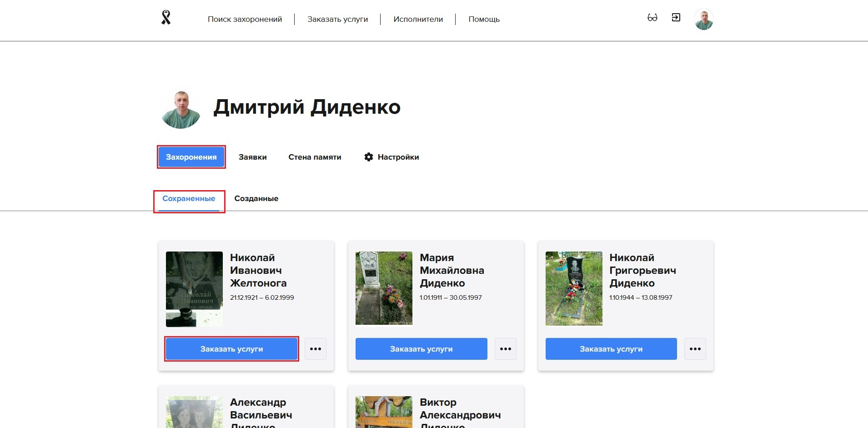This screenshot has height=428, width=868.
Task: Switch to Стена памяти tab
Action: pos(315,157)
